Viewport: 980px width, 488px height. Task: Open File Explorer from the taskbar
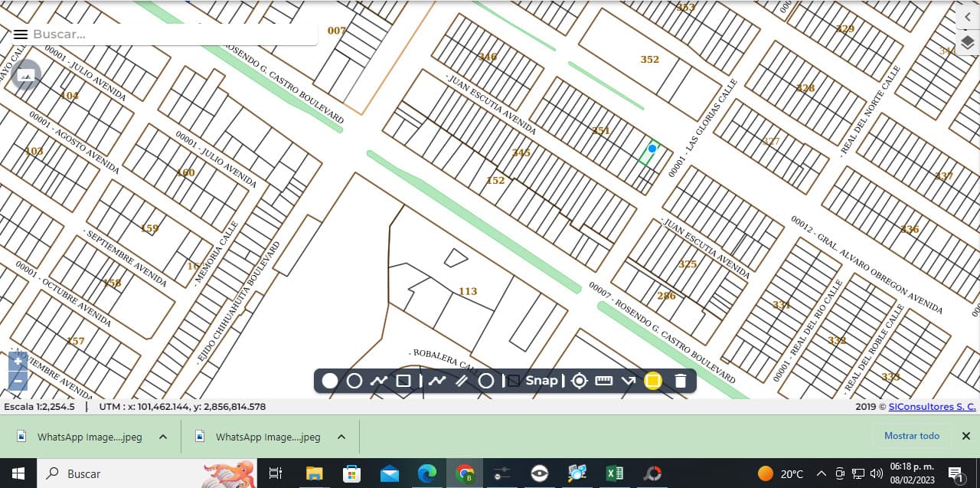[x=314, y=473]
